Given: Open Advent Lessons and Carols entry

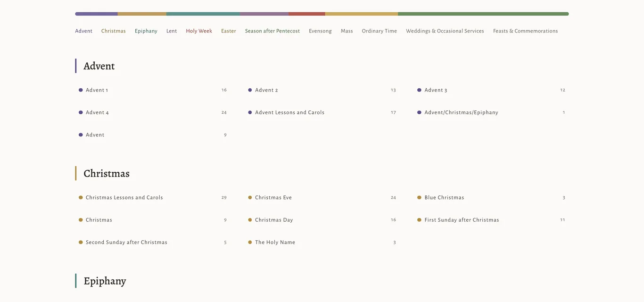Looking at the screenshot, I should click(x=322, y=112).
